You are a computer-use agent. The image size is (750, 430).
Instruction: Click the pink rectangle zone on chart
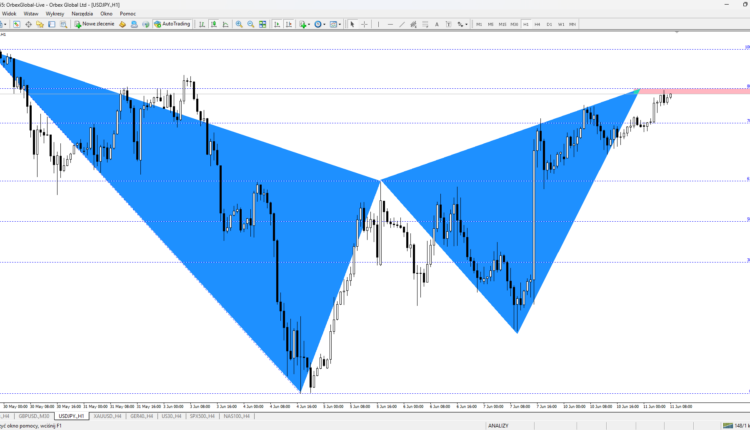click(x=694, y=91)
